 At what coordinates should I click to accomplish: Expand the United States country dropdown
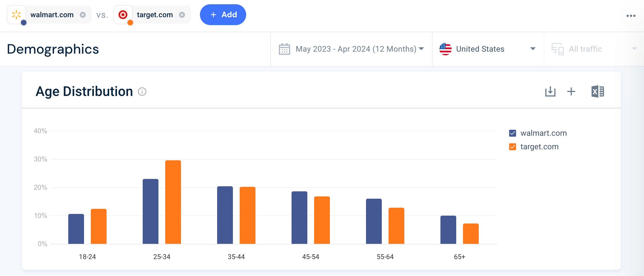533,49
